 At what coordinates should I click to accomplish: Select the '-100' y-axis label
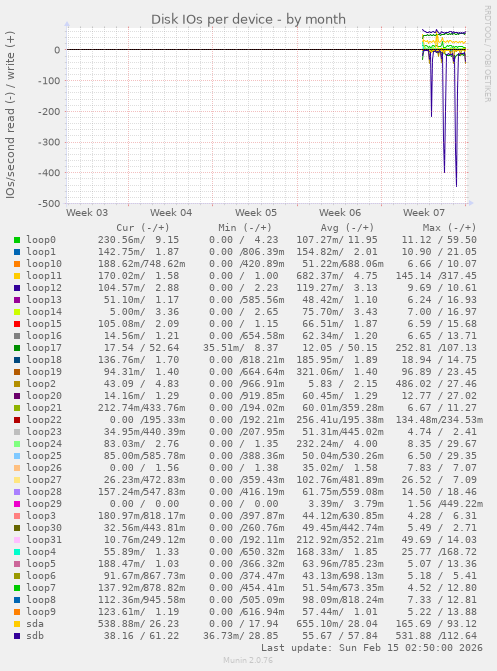[49, 80]
